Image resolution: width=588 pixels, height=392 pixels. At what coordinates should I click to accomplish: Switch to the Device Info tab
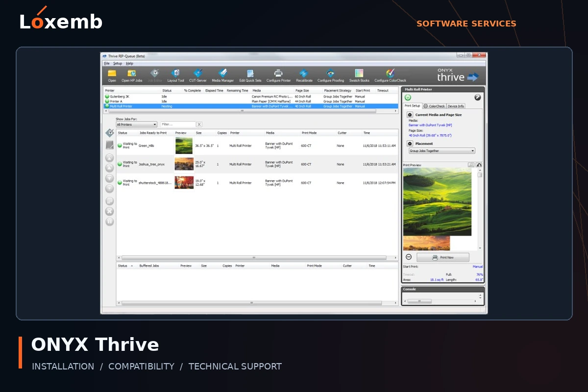tap(456, 106)
